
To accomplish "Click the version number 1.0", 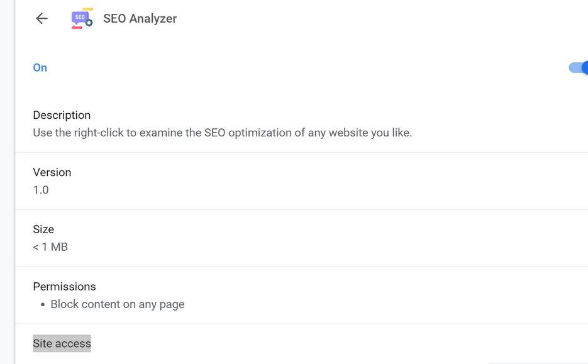I will [41, 190].
